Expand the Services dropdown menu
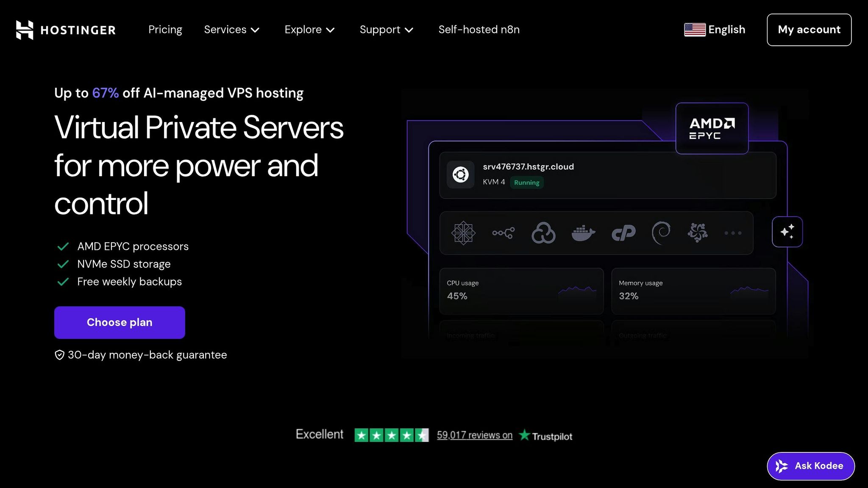868x488 pixels. tap(231, 30)
